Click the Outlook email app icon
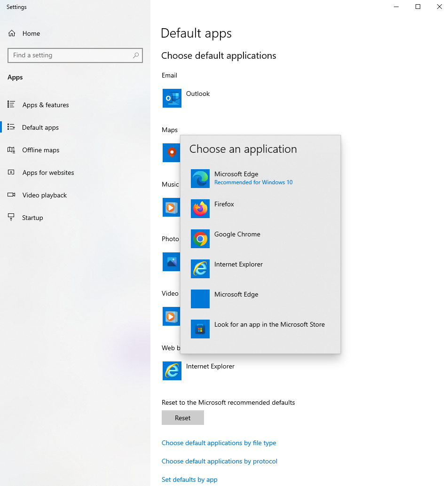 (172, 98)
